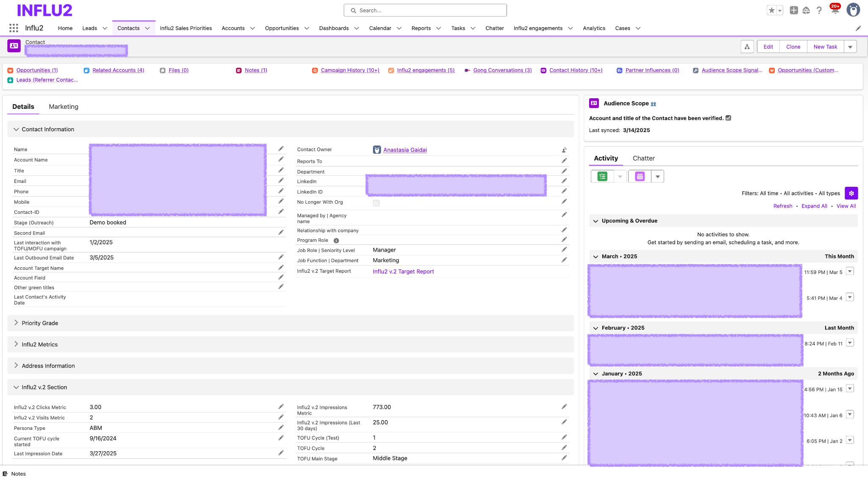Collapse the March 2025 activity group
Screen dimensions: 868x482
coord(595,257)
